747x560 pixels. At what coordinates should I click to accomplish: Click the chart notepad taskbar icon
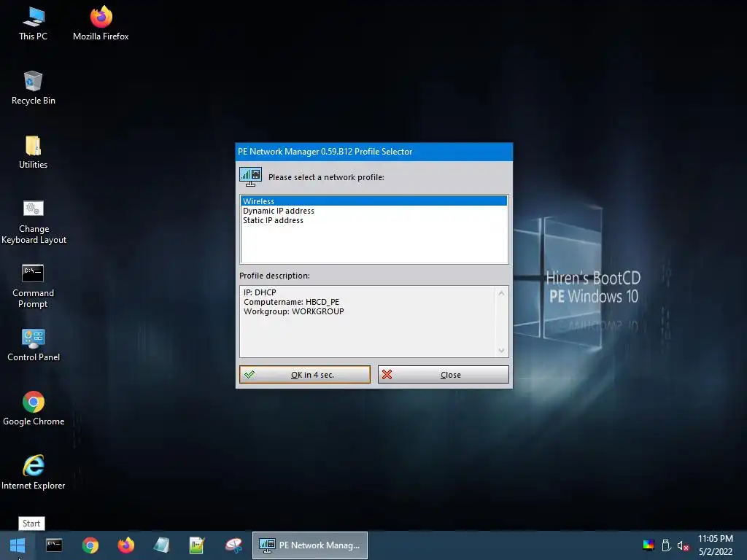(197, 545)
